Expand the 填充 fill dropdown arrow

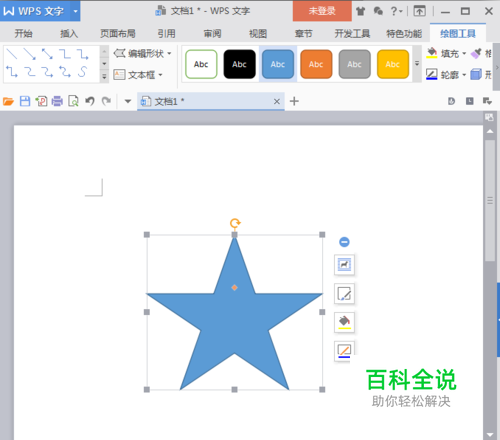coord(464,54)
